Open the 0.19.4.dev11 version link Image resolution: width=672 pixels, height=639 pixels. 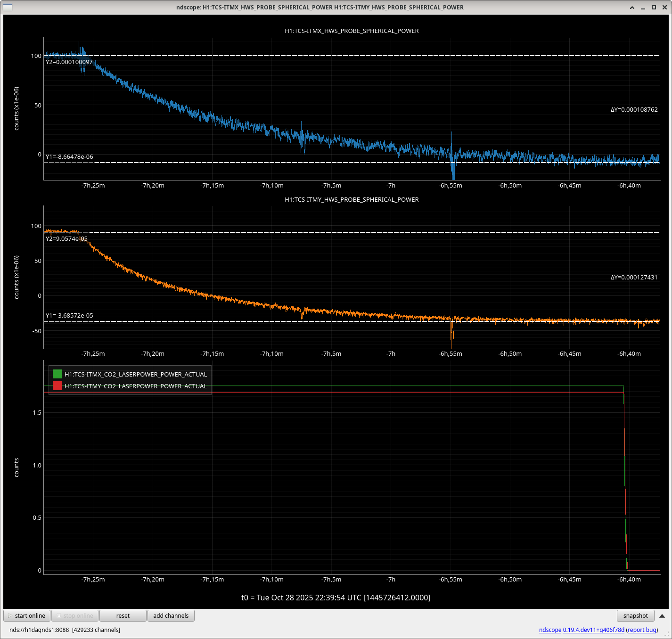click(593, 630)
